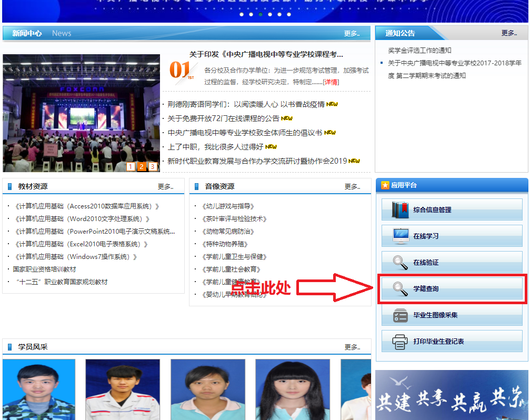Click the star icon next to 应用平台
This screenshot has height=420, width=530.
click(385, 185)
